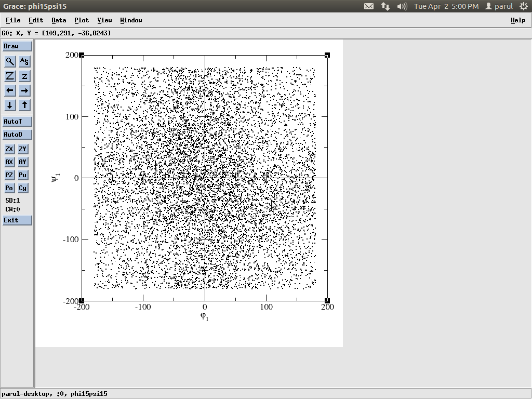This screenshot has height=399, width=532.
Task: Open the Data menu
Action: tap(59, 20)
